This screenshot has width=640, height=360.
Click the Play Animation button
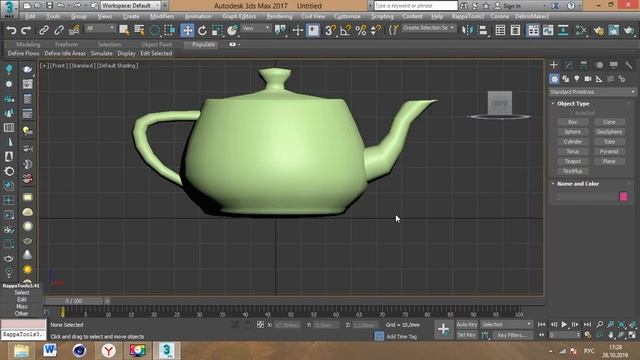point(564,324)
